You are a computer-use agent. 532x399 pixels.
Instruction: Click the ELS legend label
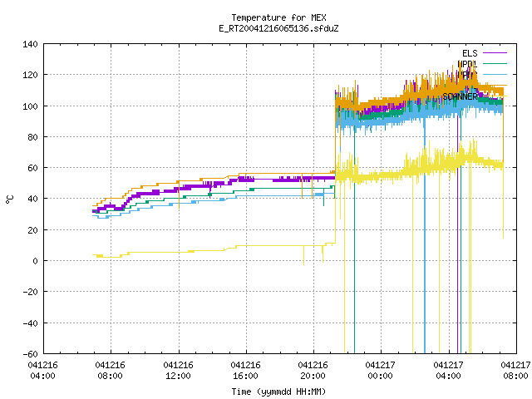[470, 53]
